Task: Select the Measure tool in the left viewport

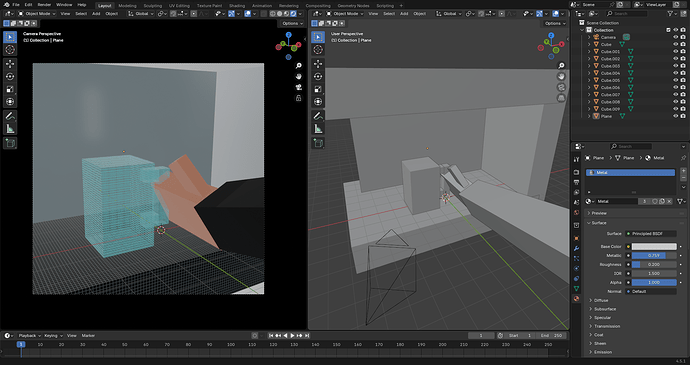Action: tap(10, 129)
